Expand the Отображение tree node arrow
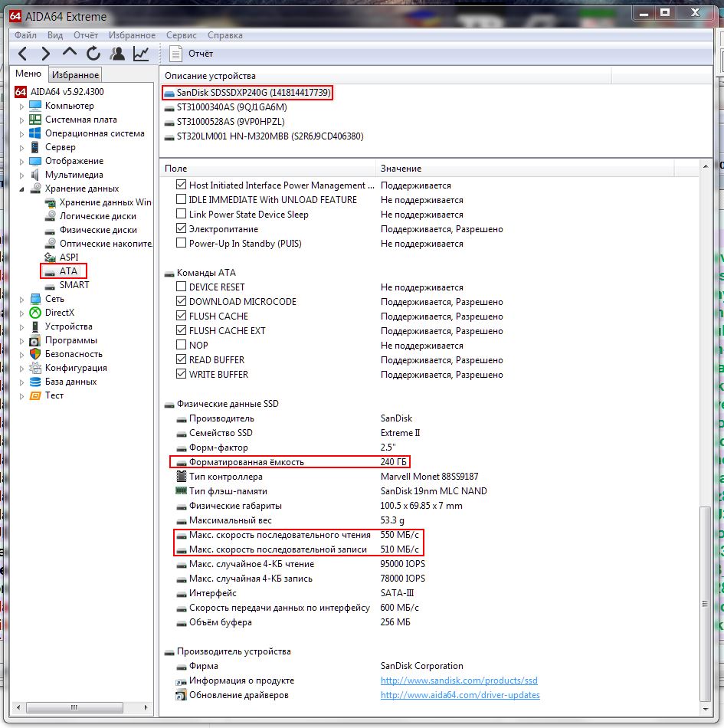Screen dimensions: 724x728 coord(21,162)
